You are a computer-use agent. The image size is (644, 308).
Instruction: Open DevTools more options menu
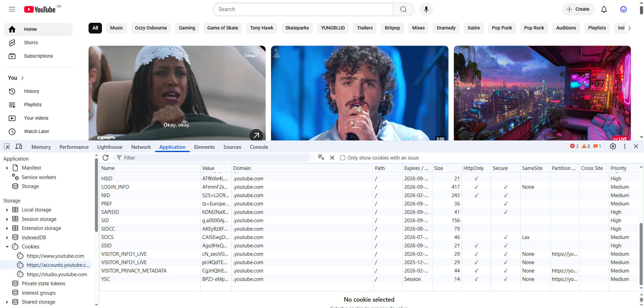click(x=625, y=146)
